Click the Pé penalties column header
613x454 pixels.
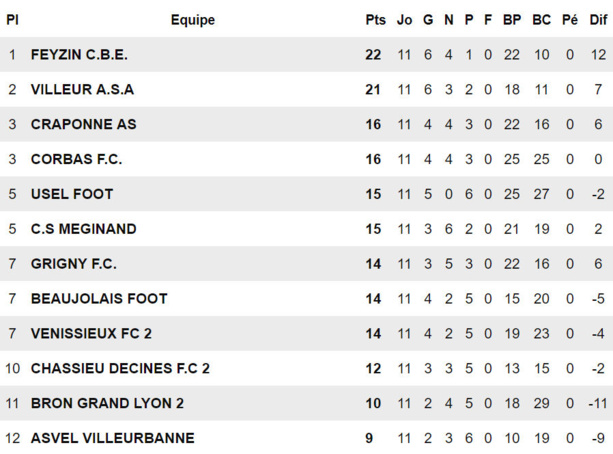(570, 20)
